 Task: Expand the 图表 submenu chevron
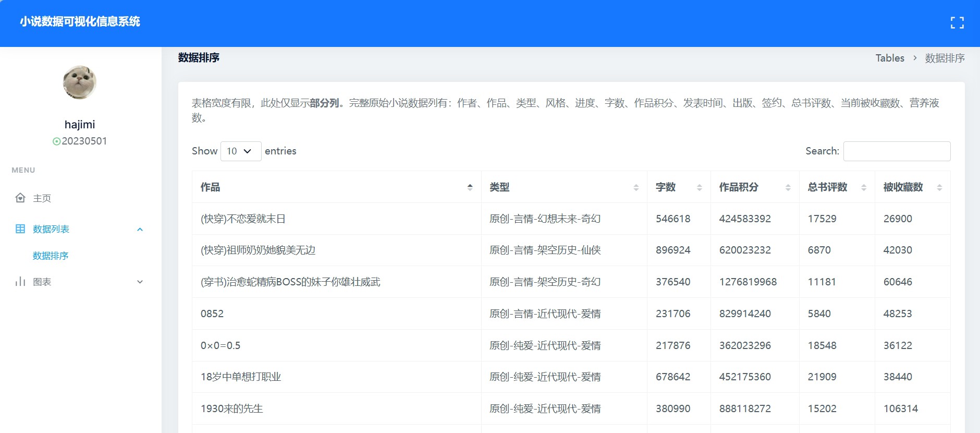coord(140,282)
